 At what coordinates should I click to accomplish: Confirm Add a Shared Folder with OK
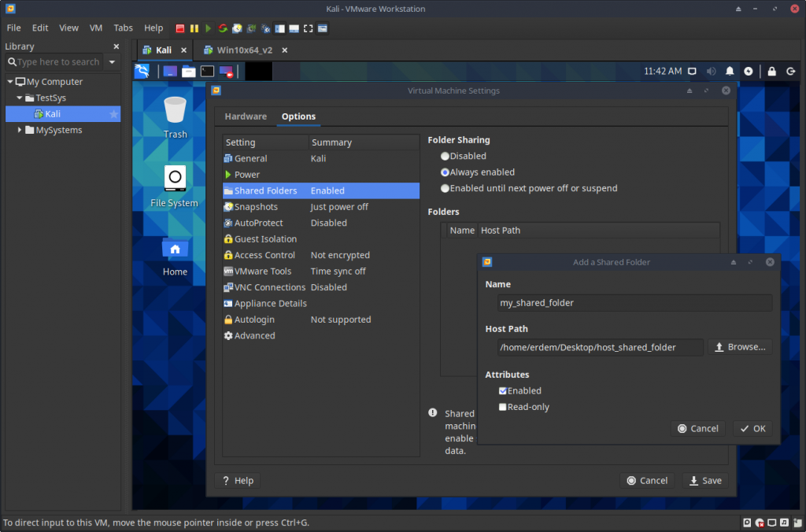pyautogui.click(x=752, y=428)
